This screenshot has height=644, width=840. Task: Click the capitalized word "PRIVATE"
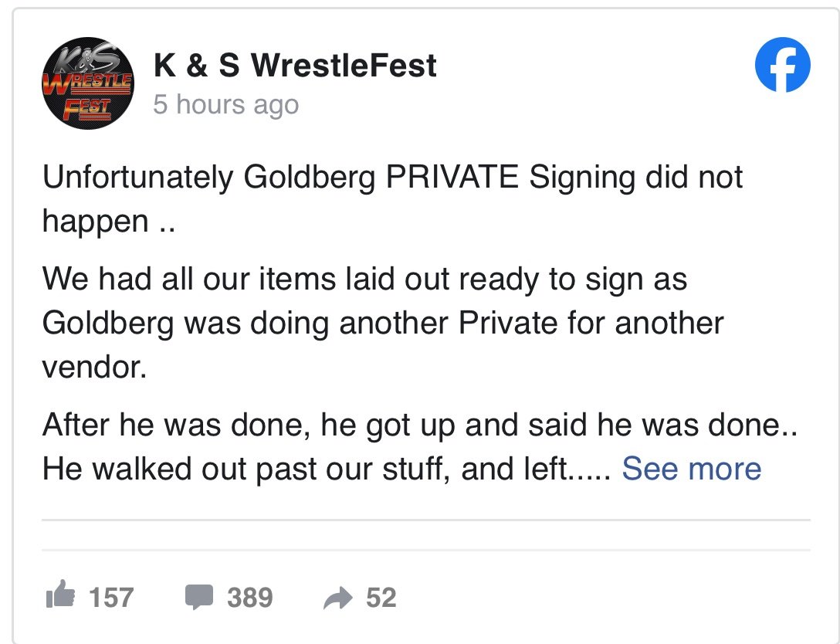[x=452, y=178]
